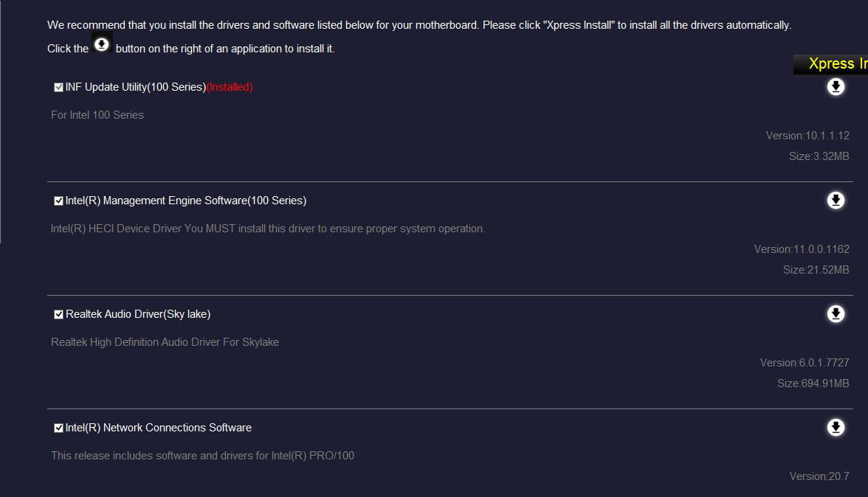
Task: Click the download icon in the instruction text
Action: tap(101, 44)
